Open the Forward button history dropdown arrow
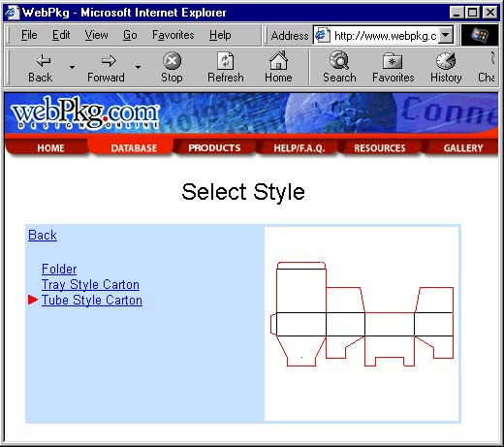Viewport: 504px width, 447px height. coord(138,67)
